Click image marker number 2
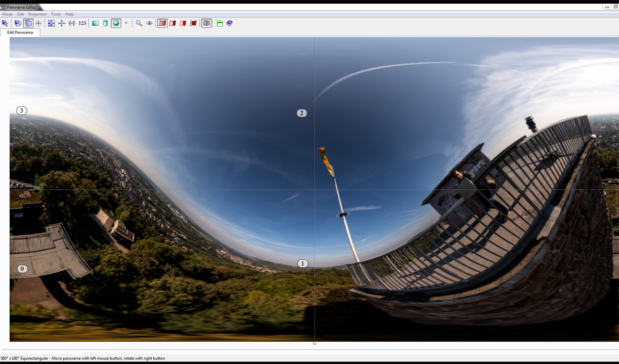 coord(302,113)
